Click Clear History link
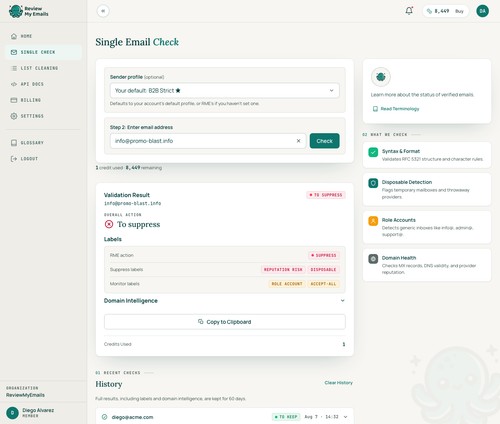Image resolution: width=500 pixels, height=424 pixels. click(338, 383)
